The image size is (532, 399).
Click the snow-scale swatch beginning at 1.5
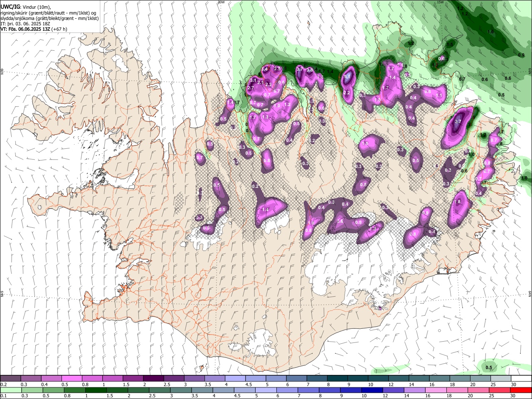pos(133,379)
